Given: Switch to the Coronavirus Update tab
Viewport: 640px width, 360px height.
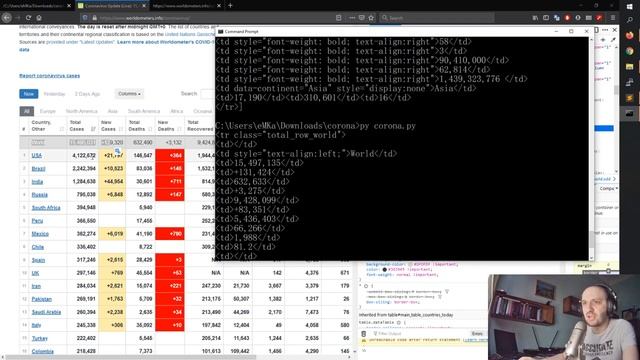Looking at the screenshot, I should (x=111, y=6).
